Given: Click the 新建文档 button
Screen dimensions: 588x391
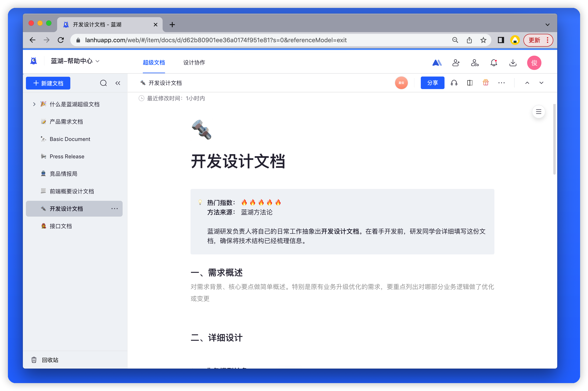Looking at the screenshot, I should click(x=48, y=83).
